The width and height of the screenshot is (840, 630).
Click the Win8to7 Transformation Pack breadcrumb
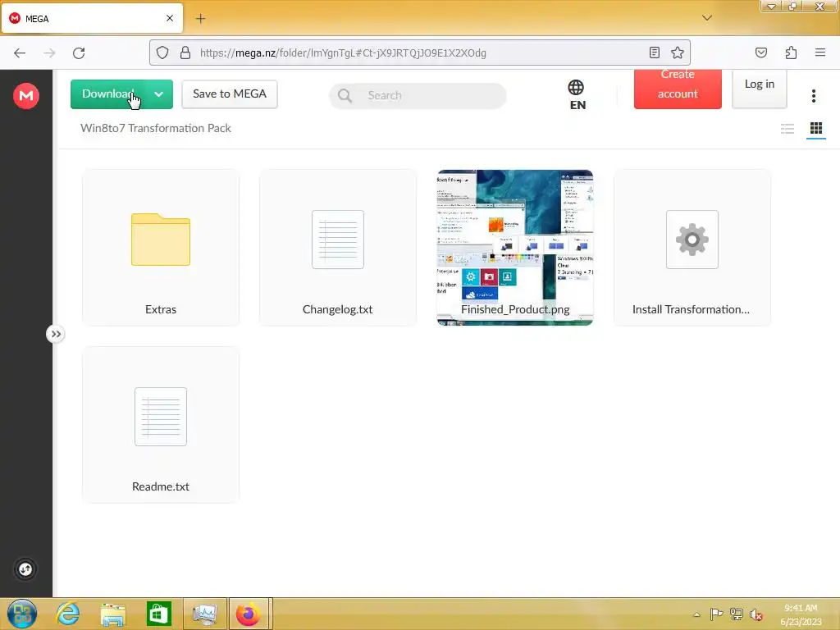coord(155,128)
